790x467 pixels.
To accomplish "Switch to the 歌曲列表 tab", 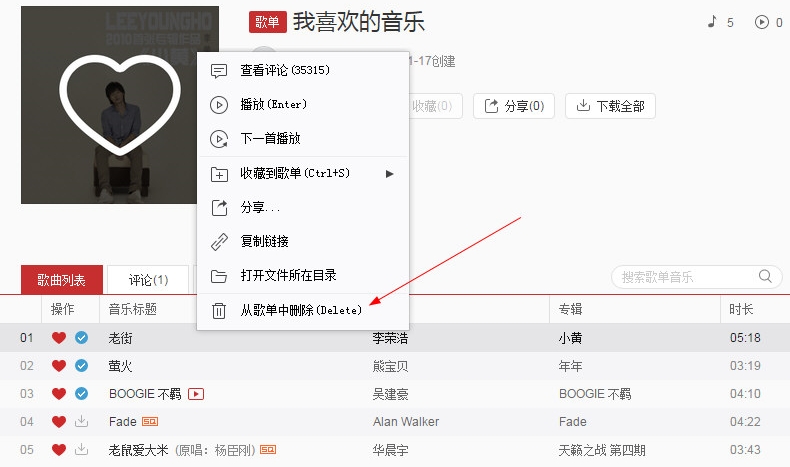I will (x=61, y=280).
